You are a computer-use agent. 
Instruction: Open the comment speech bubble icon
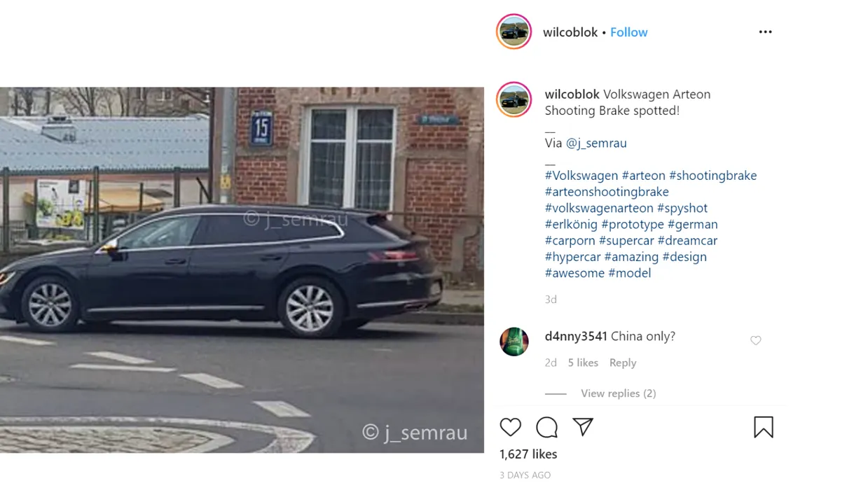547,427
